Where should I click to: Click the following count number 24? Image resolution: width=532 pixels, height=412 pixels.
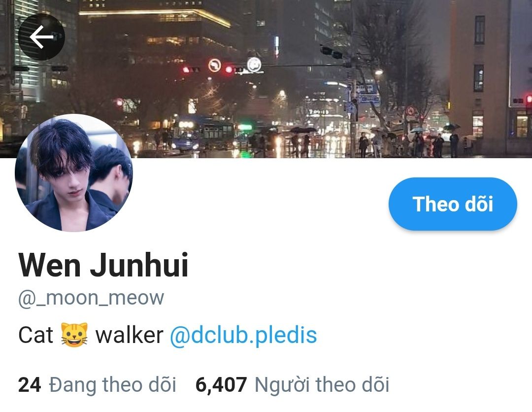30,385
